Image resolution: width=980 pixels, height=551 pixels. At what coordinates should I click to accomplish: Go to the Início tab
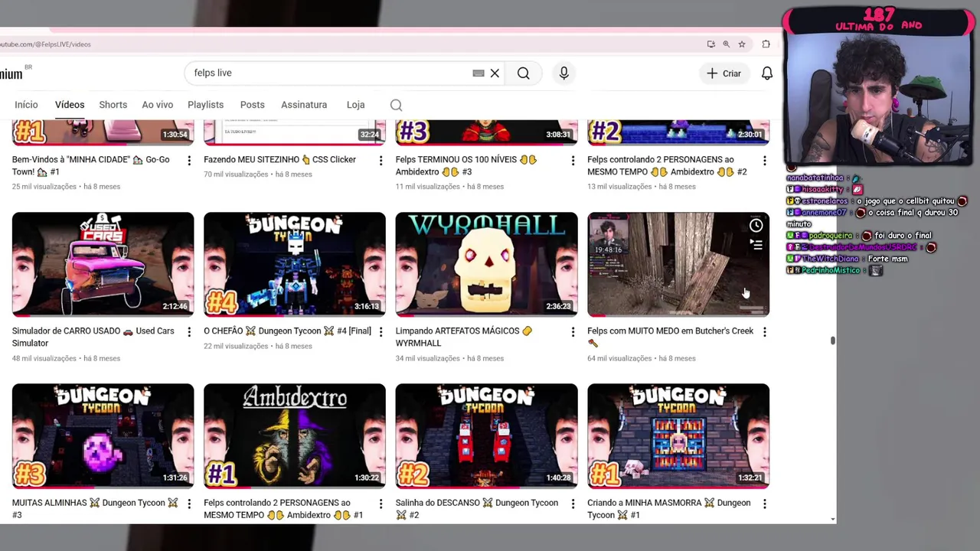coord(26,105)
